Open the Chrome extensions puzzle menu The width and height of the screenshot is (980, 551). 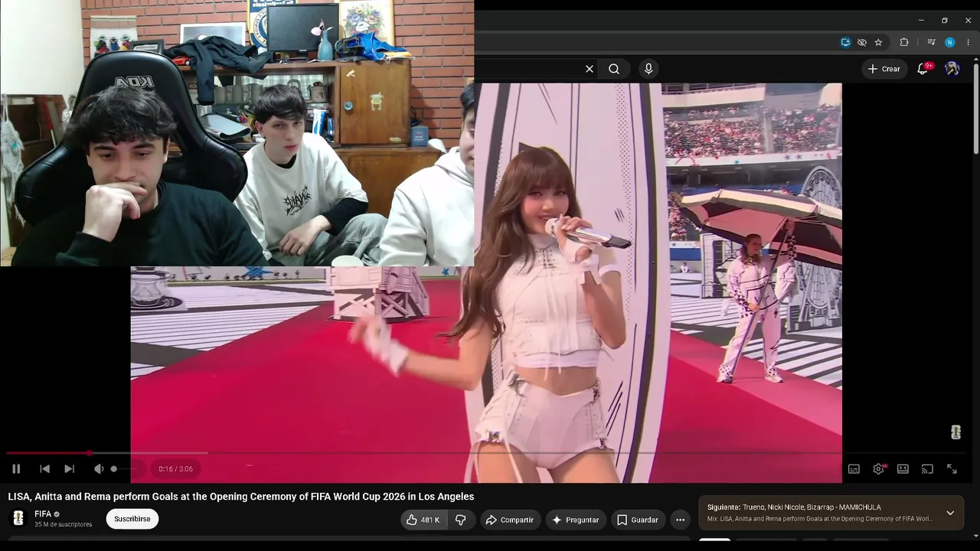[904, 42]
